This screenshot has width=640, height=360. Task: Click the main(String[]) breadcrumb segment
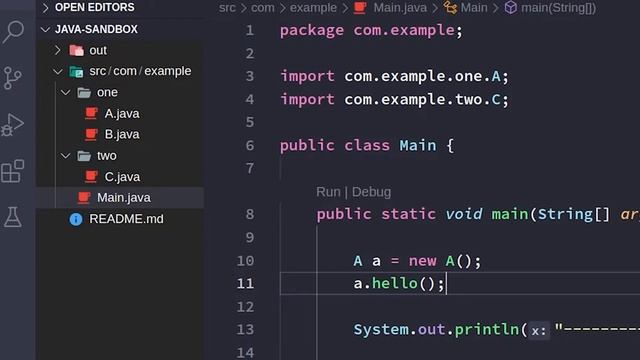tap(558, 8)
